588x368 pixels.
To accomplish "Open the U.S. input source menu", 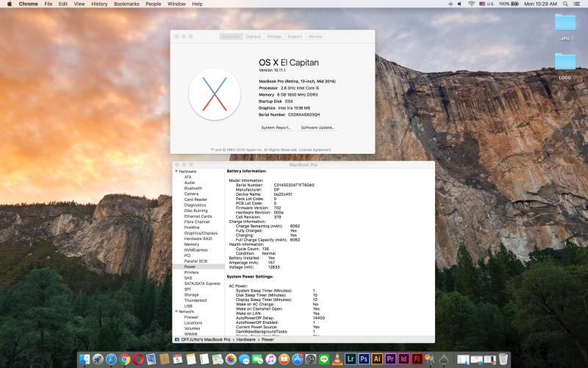I will coord(487,4).
